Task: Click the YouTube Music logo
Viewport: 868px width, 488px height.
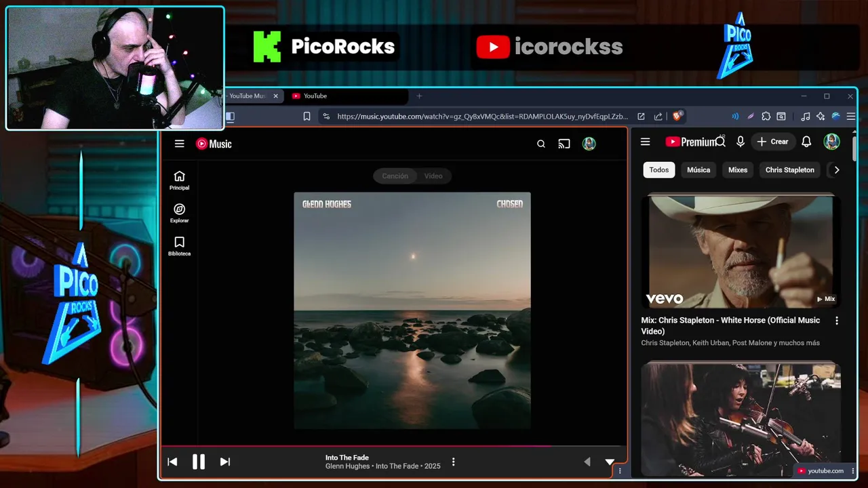Action: point(214,144)
